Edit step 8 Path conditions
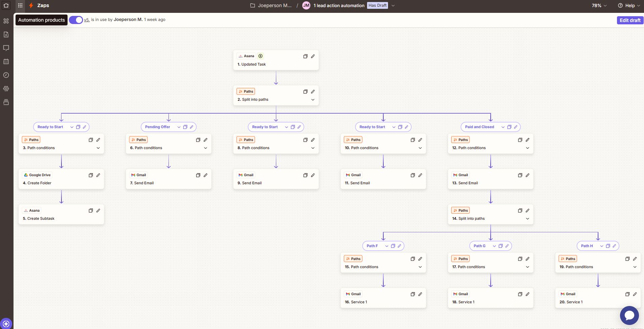 pyautogui.click(x=313, y=140)
